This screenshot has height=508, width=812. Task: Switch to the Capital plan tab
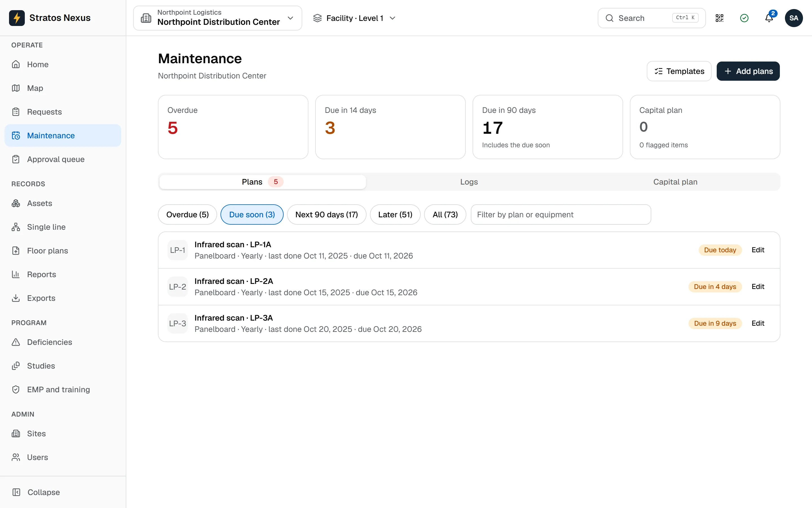click(675, 182)
